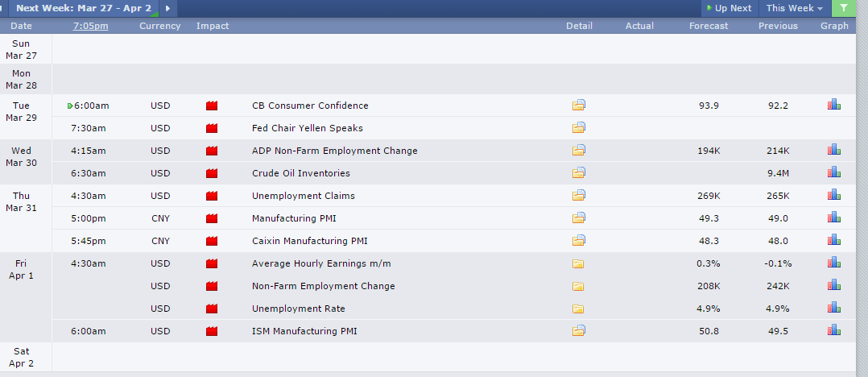This screenshot has height=377, width=868.
Task: Go to next week using right arrow
Action: [x=167, y=8]
